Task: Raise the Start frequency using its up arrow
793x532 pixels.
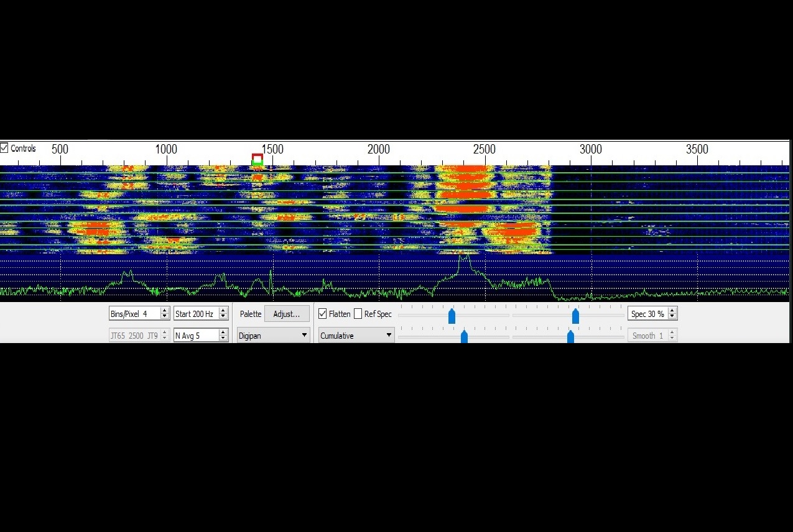Action: [x=223, y=311]
